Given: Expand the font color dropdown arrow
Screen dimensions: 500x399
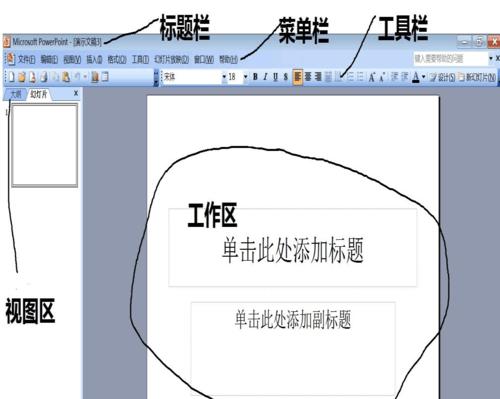Looking at the screenshot, I should coord(423,77).
